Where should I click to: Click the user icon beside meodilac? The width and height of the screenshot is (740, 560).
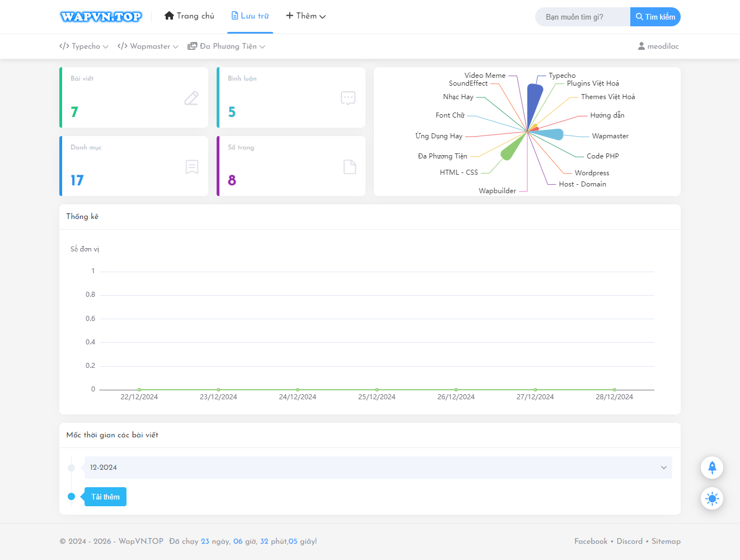point(641,46)
